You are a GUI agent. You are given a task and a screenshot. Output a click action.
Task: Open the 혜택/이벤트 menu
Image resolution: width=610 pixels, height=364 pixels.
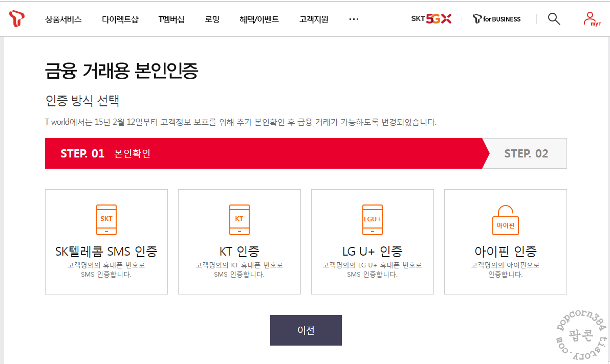(x=259, y=19)
